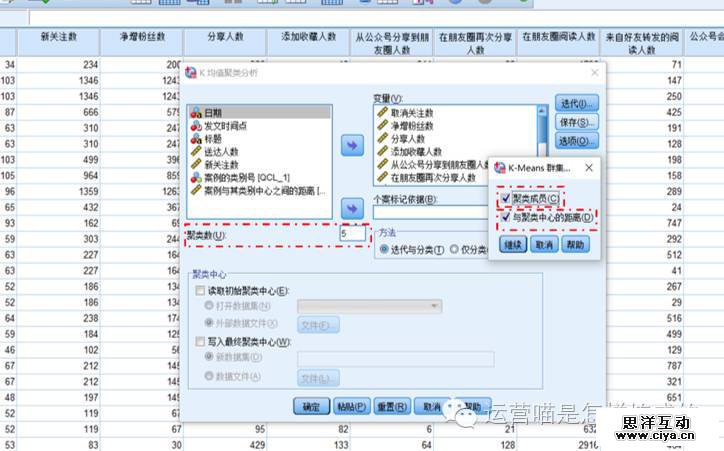The image size is (724, 451).
Task: Click the 聚类数(U) input field
Action: pyautogui.click(x=352, y=234)
